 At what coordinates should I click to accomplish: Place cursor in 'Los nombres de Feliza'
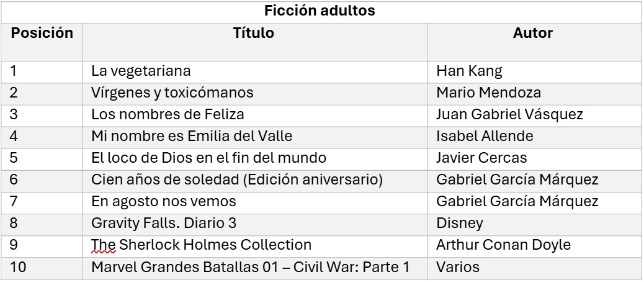(168, 114)
